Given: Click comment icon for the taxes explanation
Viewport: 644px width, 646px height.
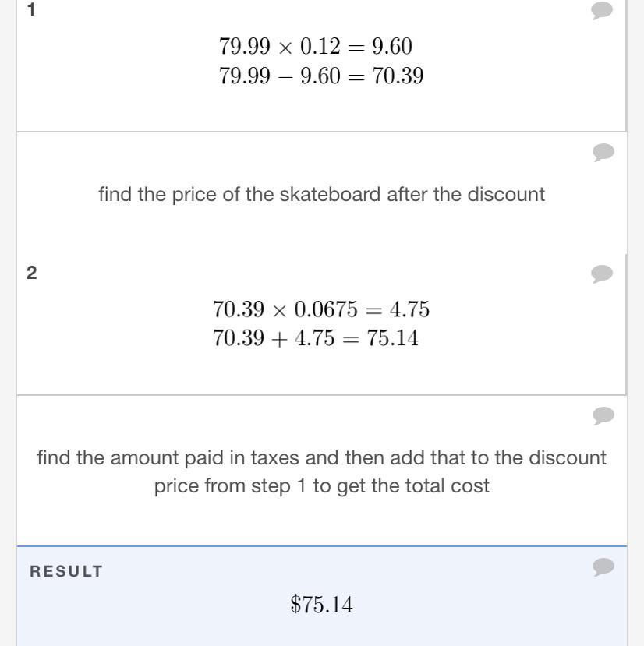Looking at the screenshot, I should 603,416.
